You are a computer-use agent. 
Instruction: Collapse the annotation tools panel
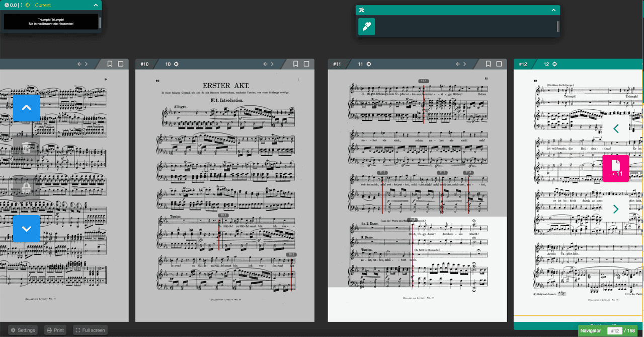click(552, 10)
